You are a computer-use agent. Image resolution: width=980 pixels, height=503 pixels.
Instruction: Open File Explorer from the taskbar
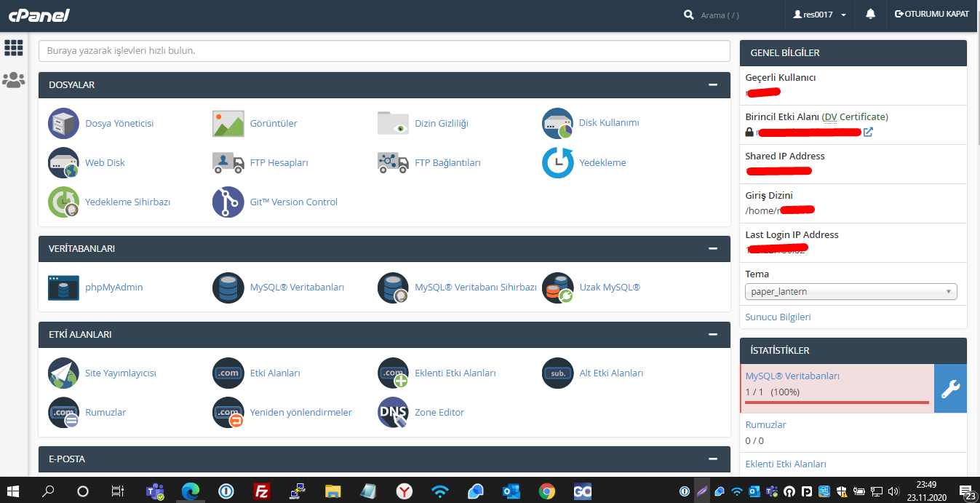click(333, 491)
